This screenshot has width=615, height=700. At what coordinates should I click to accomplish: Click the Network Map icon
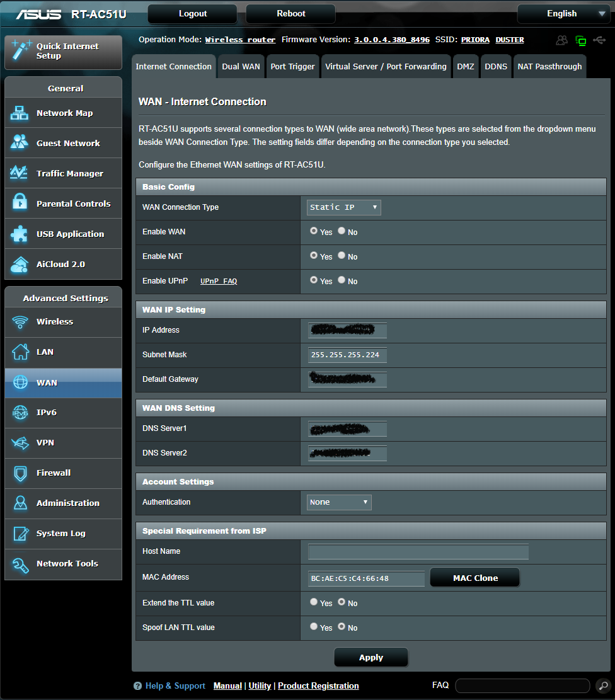click(19, 113)
